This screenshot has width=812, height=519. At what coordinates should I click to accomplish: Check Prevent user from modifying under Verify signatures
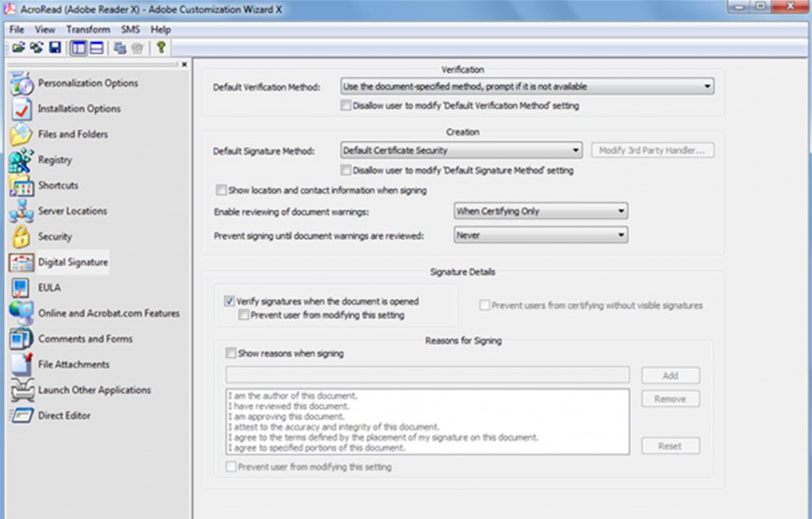[x=243, y=315]
